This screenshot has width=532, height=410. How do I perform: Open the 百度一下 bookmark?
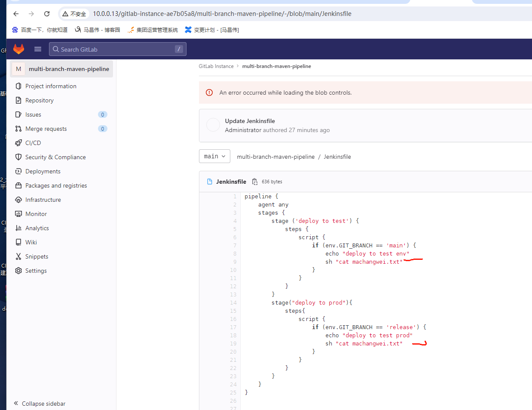click(x=40, y=30)
